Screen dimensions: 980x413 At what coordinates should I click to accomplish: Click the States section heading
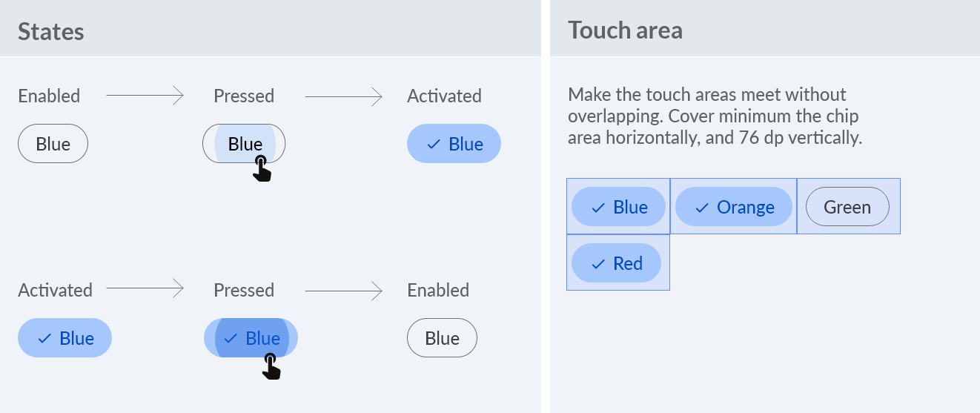tap(51, 31)
